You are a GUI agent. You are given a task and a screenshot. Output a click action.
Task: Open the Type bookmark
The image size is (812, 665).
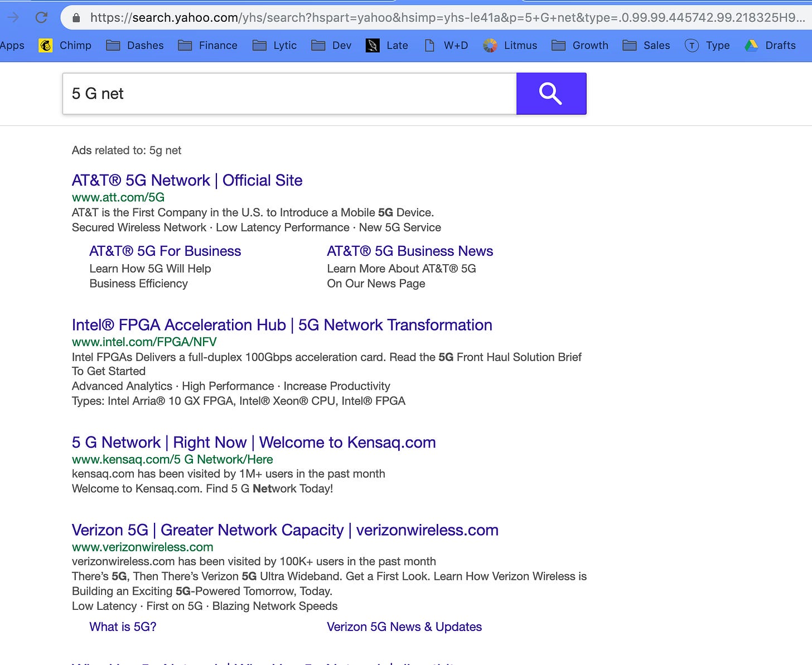707,45
